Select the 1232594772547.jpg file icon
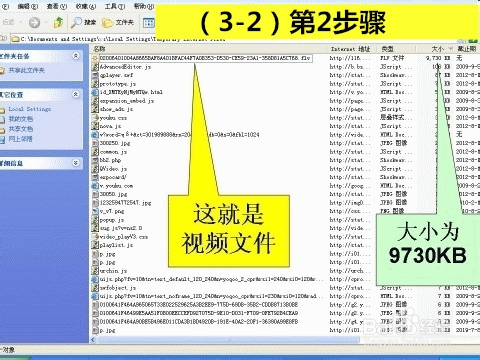The width and height of the screenshot is (480, 360). 95,203
